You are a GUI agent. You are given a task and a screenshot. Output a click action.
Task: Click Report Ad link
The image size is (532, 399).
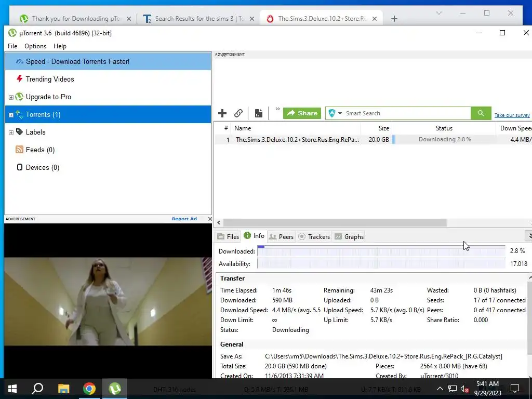coord(184,219)
